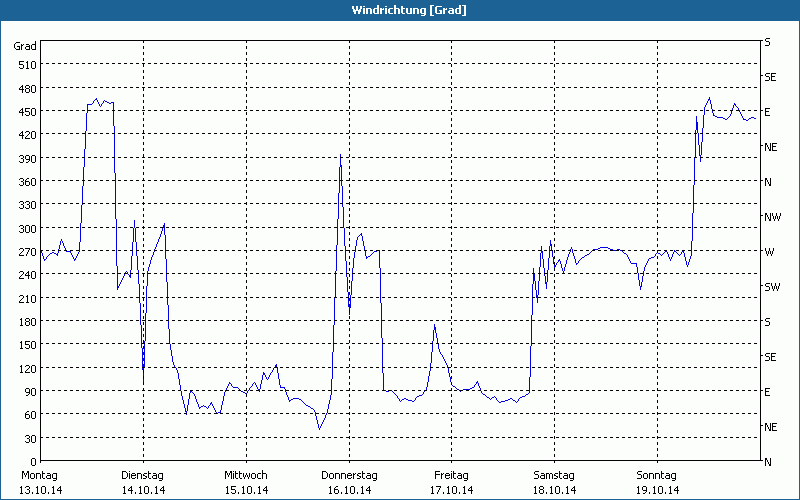Image resolution: width=800 pixels, height=500 pixels.
Task: Select the 240 degree axis label
Action: click(x=28, y=275)
